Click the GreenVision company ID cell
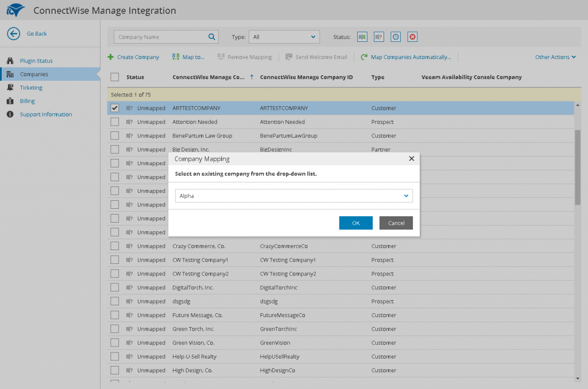588x389 pixels. (x=275, y=343)
